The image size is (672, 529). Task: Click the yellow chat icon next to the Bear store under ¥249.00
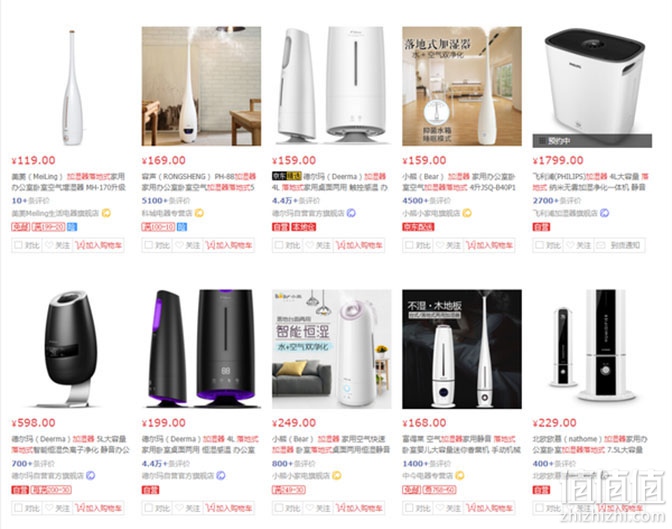point(337,476)
